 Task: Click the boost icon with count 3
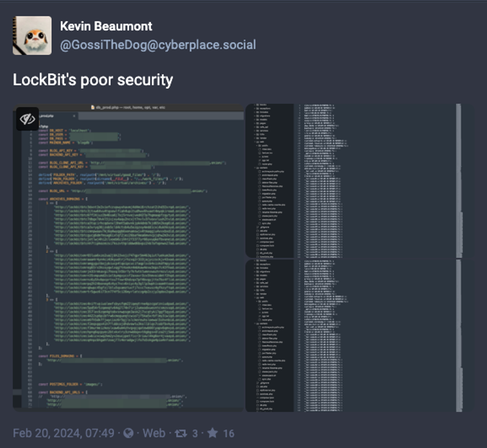(181, 433)
